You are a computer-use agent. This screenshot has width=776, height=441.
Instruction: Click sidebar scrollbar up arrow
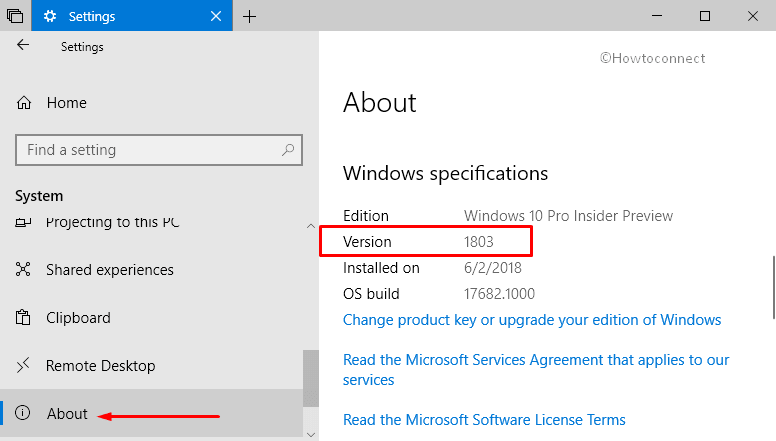[311, 226]
